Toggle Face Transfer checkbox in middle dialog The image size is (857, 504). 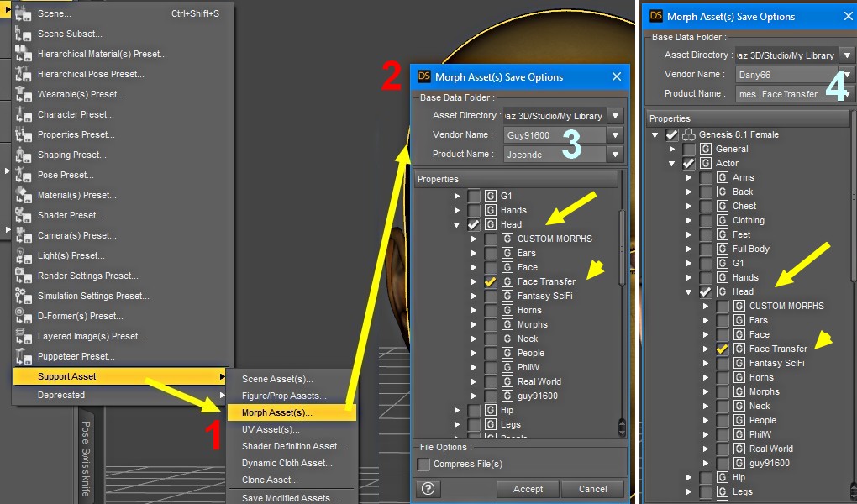pos(491,281)
